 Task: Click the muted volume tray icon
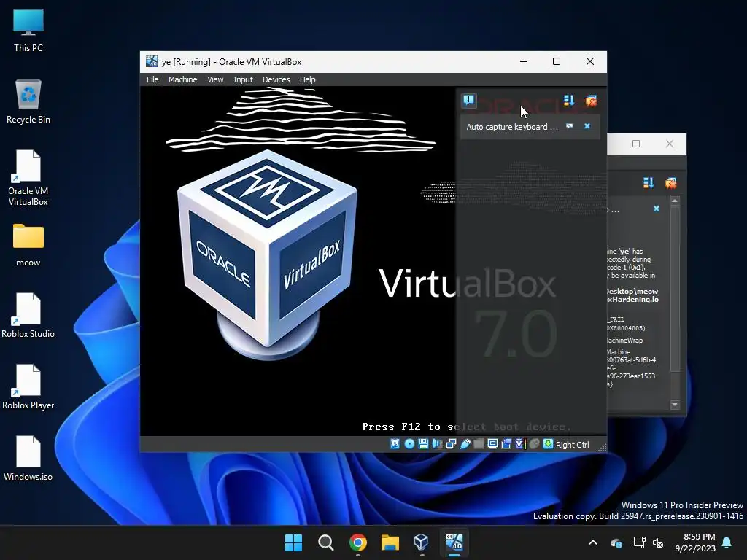(659, 542)
